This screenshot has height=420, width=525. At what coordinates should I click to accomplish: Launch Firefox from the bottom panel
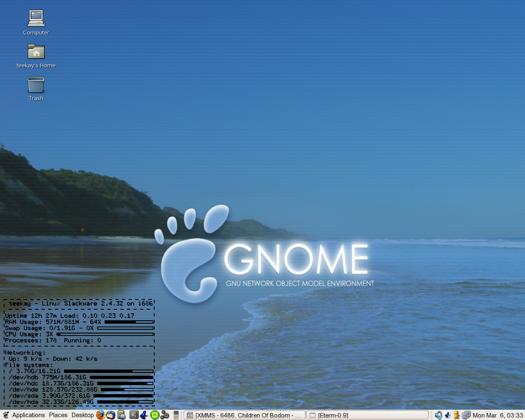(x=100, y=415)
